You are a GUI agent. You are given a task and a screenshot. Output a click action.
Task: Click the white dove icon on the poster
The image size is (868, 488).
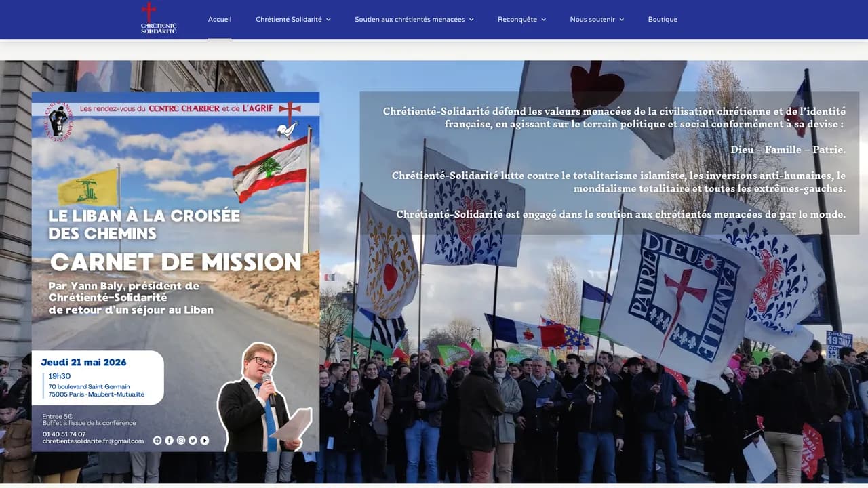[x=288, y=129]
